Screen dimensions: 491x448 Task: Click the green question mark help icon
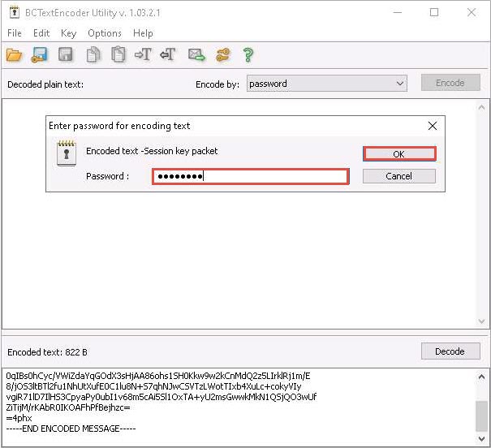click(x=248, y=55)
